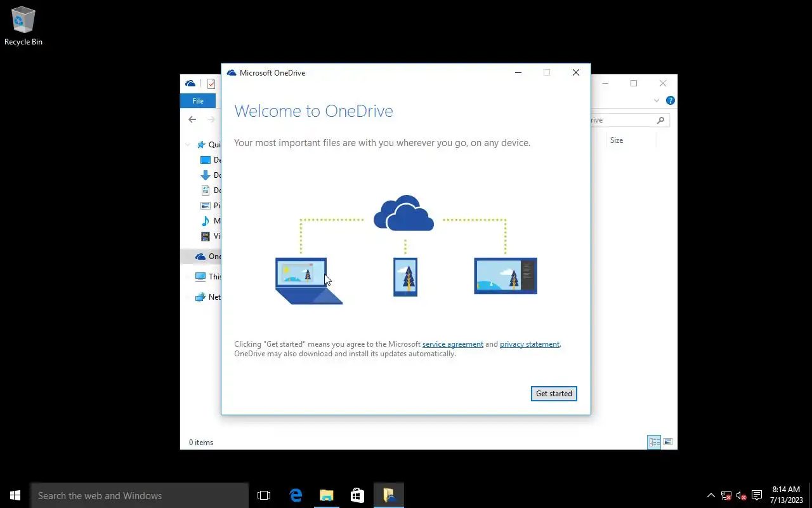Viewport: 812px width, 508px height.
Task: Click the network status tray icon
Action: (x=726, y=495)
